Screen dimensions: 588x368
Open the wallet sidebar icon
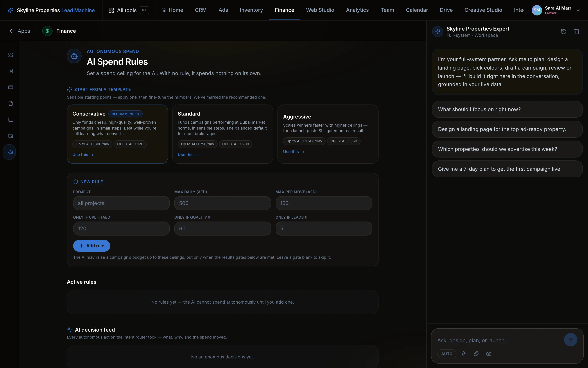tap(10, 136)
